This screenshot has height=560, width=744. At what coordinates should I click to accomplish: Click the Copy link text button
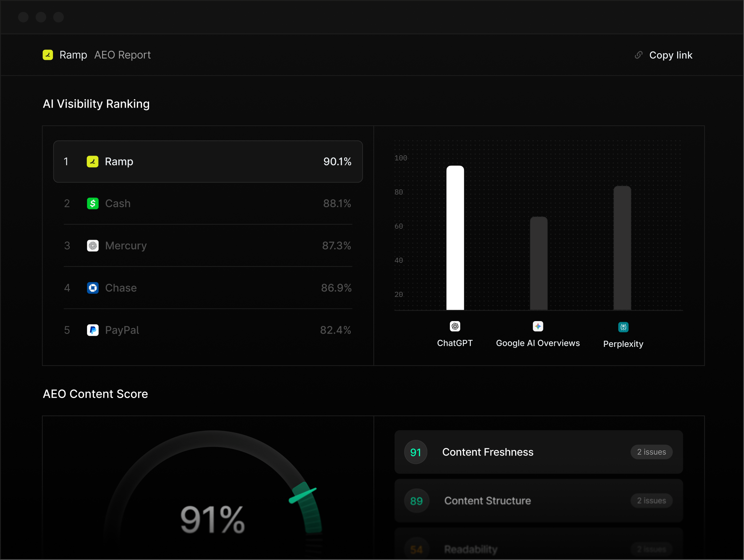[x=671, y=55]
